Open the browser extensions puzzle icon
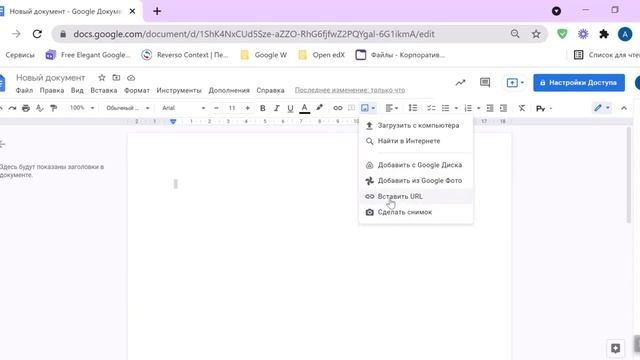The image size is (640, 360). [604, 34]
